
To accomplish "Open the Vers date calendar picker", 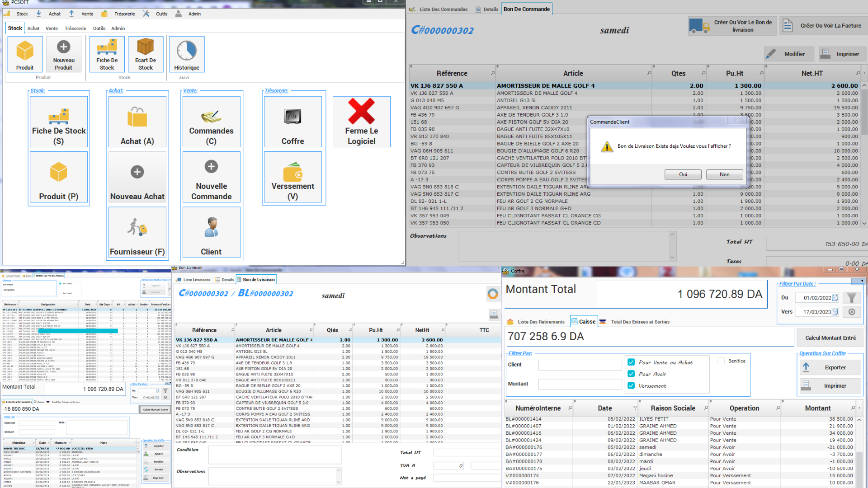I will pyautogui.click(x=835, y=312).
